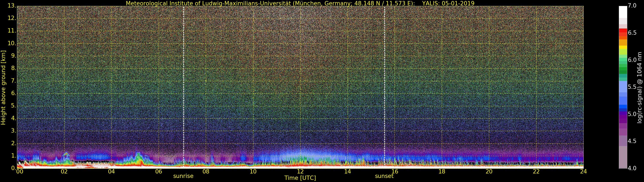
Task: Click the '12.' height tick label
Action: pyautogui.click(x=12, y=18)
